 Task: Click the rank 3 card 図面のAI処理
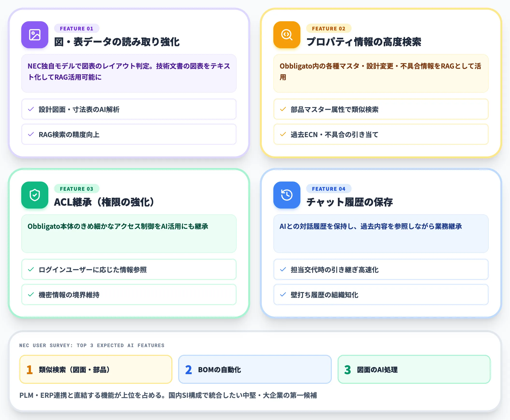(414, 369)
